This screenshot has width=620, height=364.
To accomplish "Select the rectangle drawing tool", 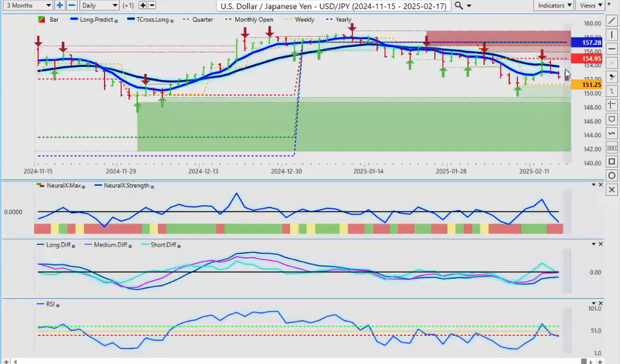I will (611, 162).
